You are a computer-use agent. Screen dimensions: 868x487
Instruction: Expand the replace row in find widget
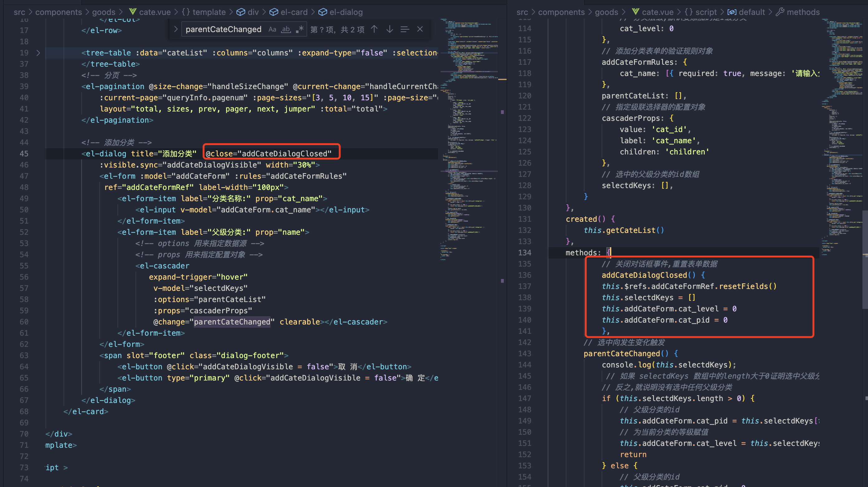pyautogui.click(x=175, y=29)
